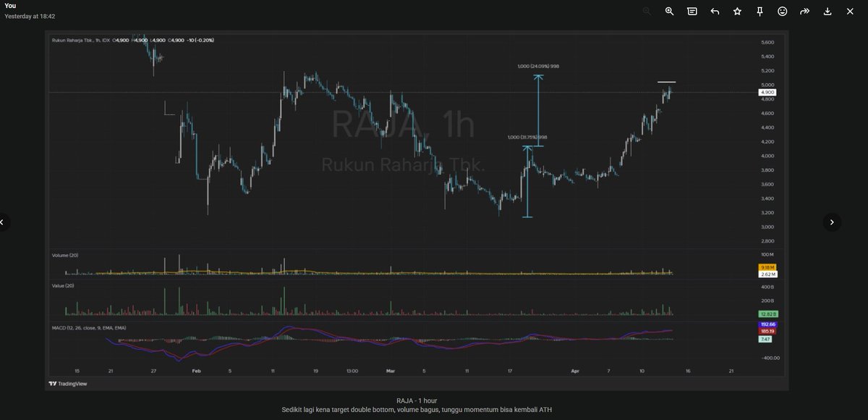Reply to this image message
868x420 pixels.
click(x=715, y=12)
